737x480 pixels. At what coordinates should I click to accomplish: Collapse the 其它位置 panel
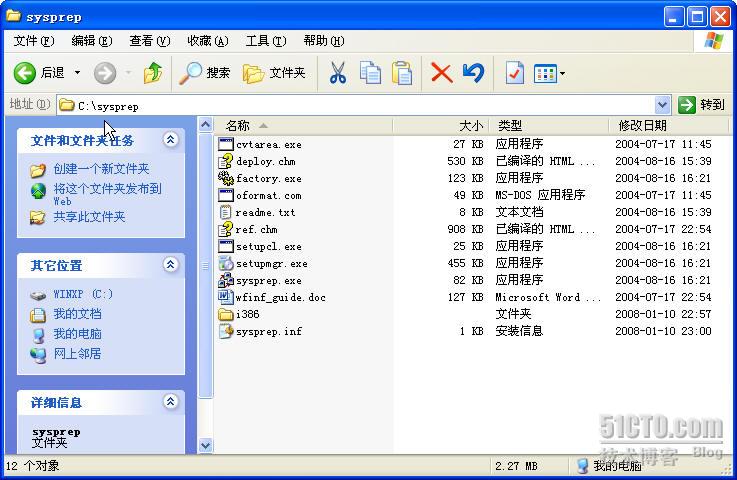point(170,265)
